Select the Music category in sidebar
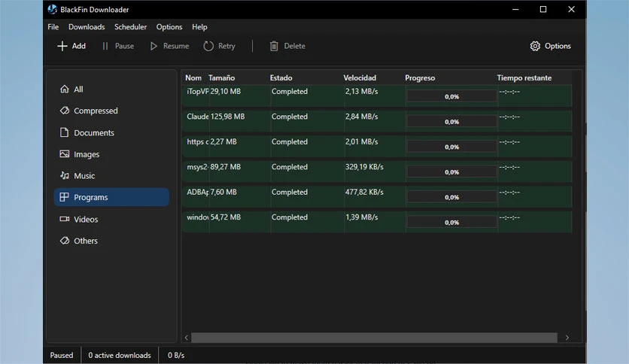Image resolution: width=629 pixels, height=364 pixels. click(111, 175)
